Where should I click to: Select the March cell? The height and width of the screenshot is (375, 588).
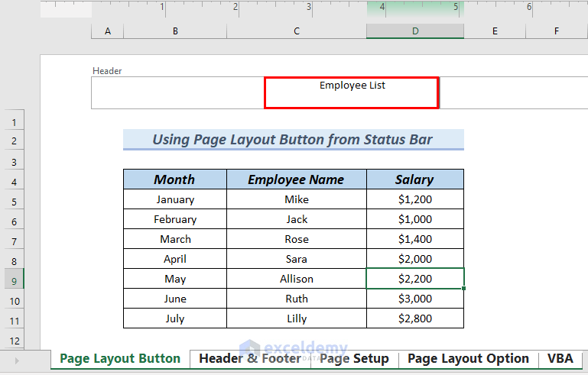coord(175,238)
